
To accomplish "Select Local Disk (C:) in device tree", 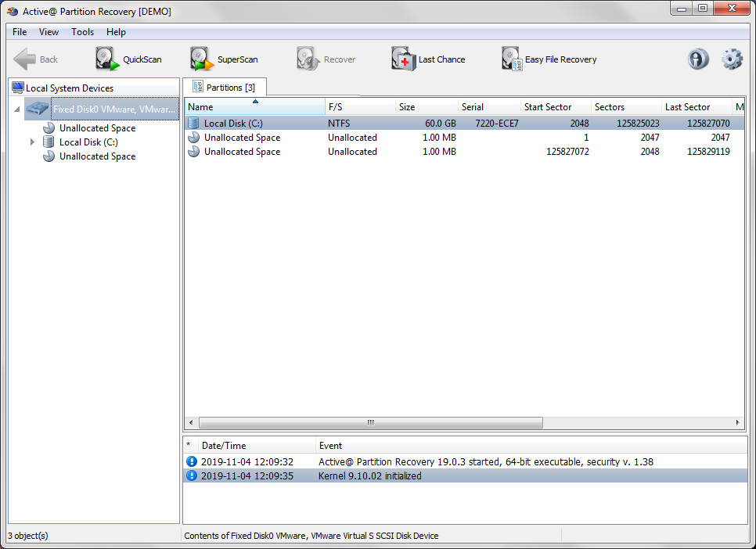I will click(x=88, y=142).
